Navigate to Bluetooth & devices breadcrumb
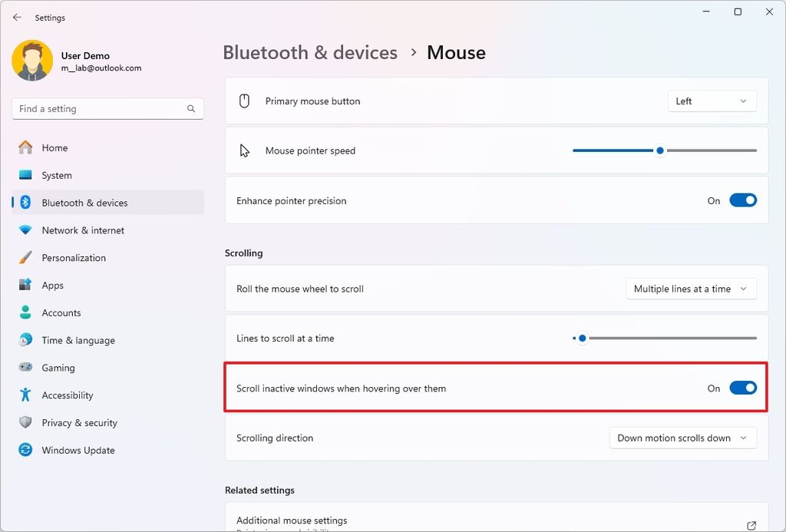Image resolution: width=786 pixels, height=532 pixels. pos(309,52)
